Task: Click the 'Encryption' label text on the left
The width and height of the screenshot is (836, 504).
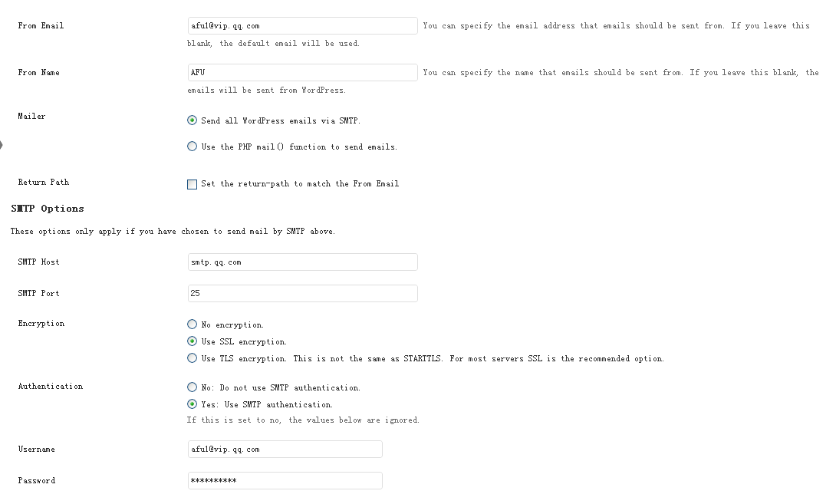Action: point(41,324)
